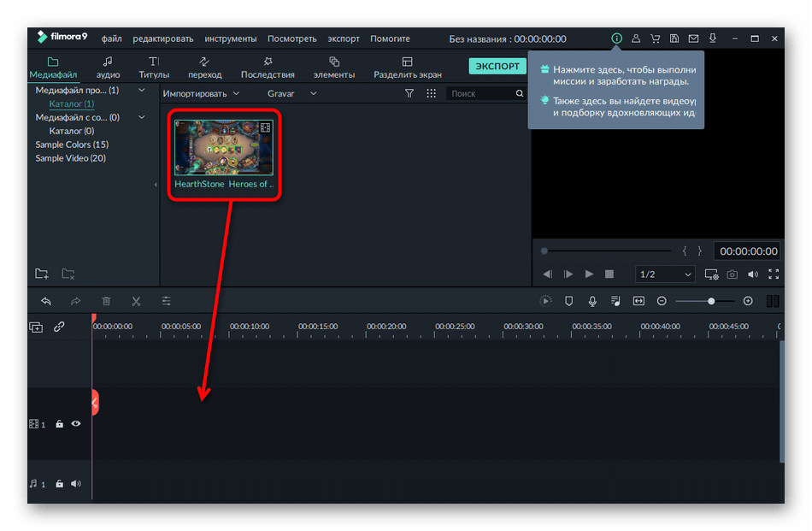Click the timeline zoom slider handle
The image size is (812, 531).
(x=711, y=301)
